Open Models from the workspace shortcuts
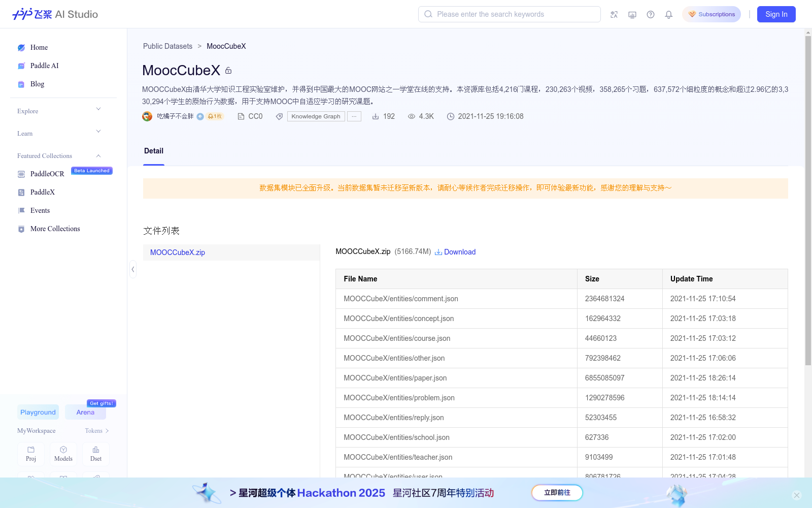Viewport: 812px width, 508px height. (x=63, y=454)
